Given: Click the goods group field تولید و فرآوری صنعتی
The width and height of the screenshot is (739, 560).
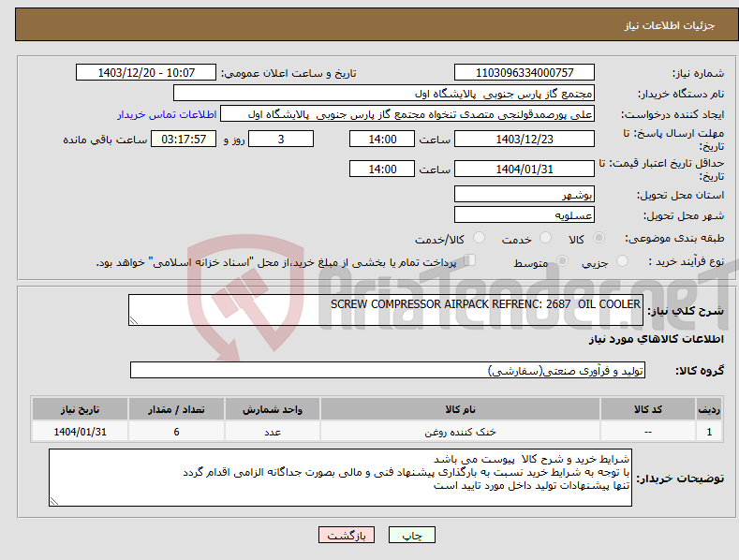Looking at the screenshot, I should pyautogui.click(x=388, y=371).
